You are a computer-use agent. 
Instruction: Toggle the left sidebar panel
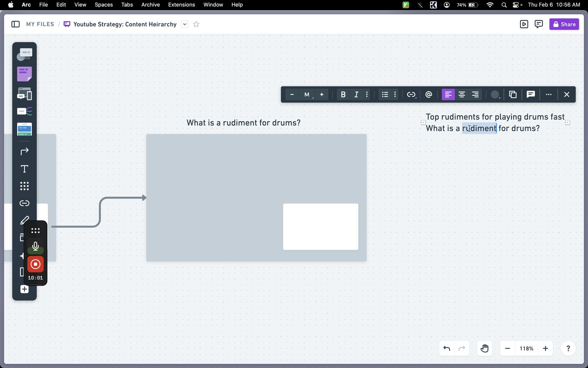click(15, 24)
